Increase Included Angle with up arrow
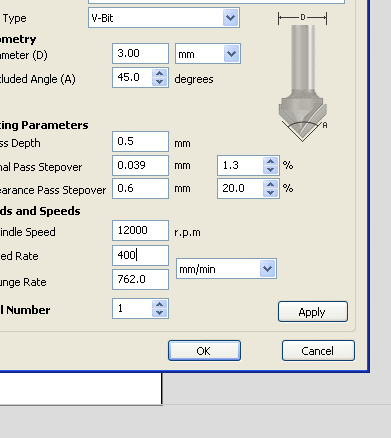Screen dimensions: 391x438 pos(160,74)
